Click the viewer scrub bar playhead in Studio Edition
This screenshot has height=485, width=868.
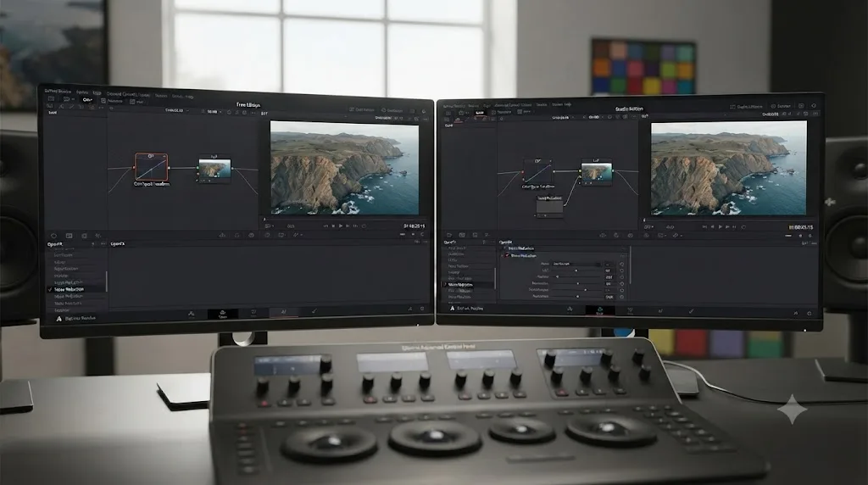tap(644, 220)
